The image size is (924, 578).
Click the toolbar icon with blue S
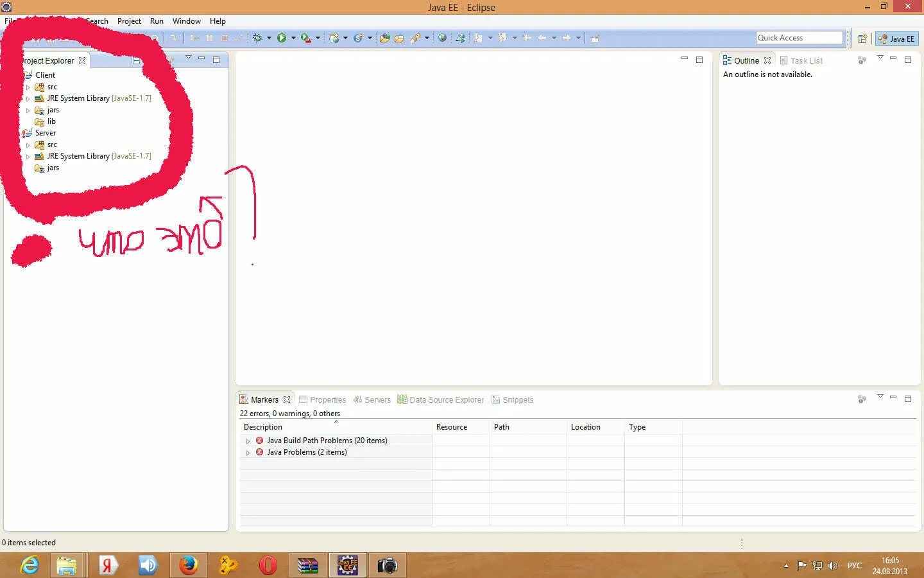coord(359,38)
